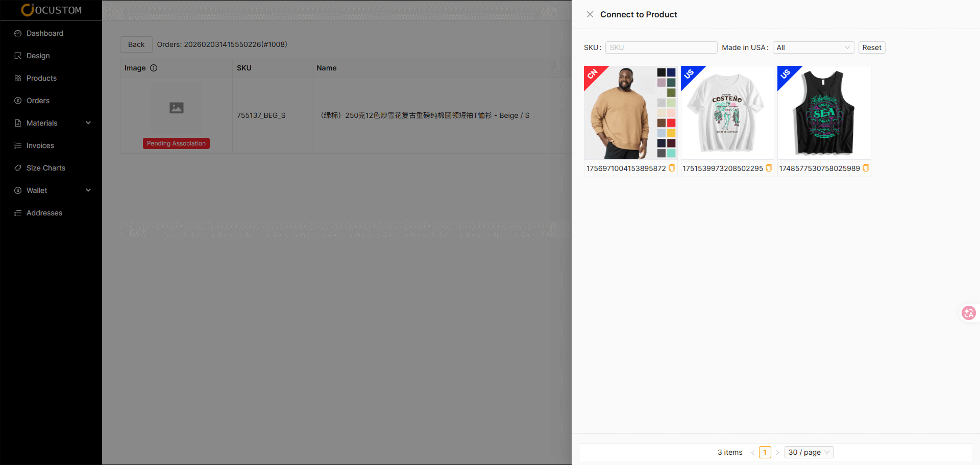Copy product ID 1756971004153895872

point(672,168)
